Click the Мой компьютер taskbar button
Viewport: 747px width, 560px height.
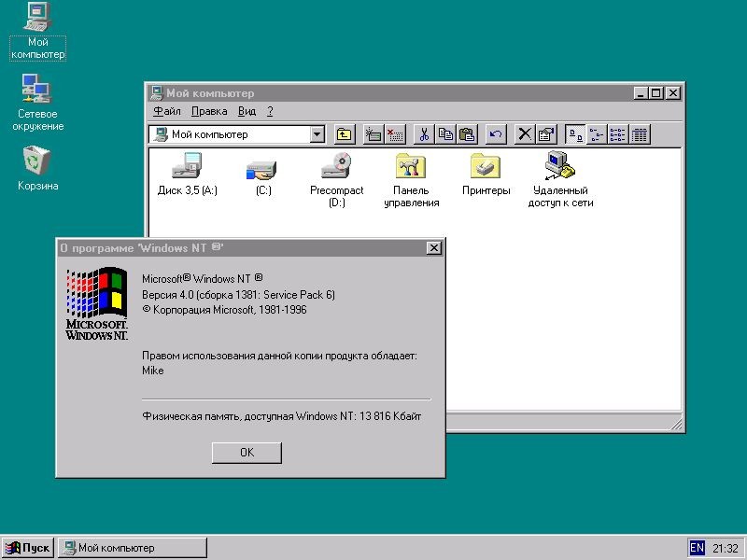coord(133,548)
